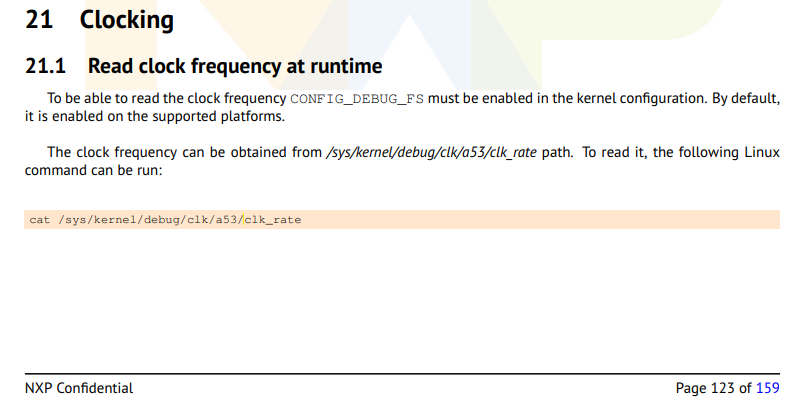This screenshot has height=406, width=811.
Task: Click the phrase "To be able to read"
Action: point(107,99)
